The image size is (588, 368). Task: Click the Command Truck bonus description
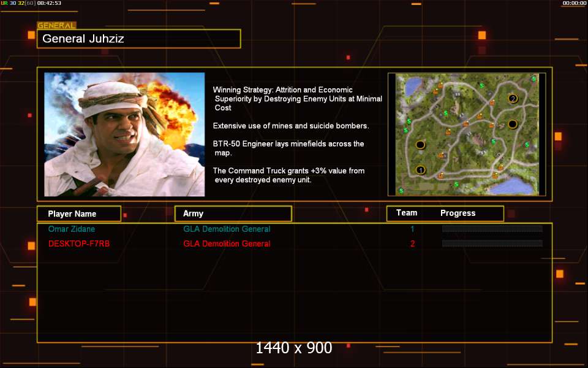point(288,175)
